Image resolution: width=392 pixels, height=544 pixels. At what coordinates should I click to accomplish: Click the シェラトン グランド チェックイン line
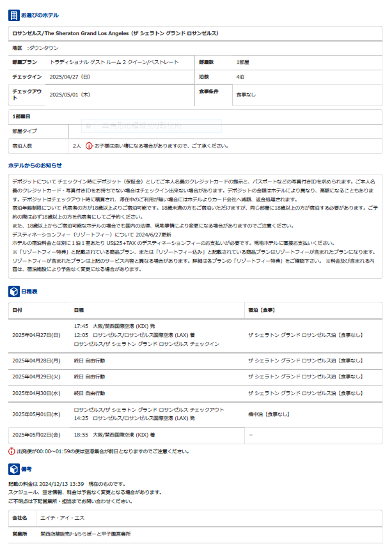pos(146,344)
